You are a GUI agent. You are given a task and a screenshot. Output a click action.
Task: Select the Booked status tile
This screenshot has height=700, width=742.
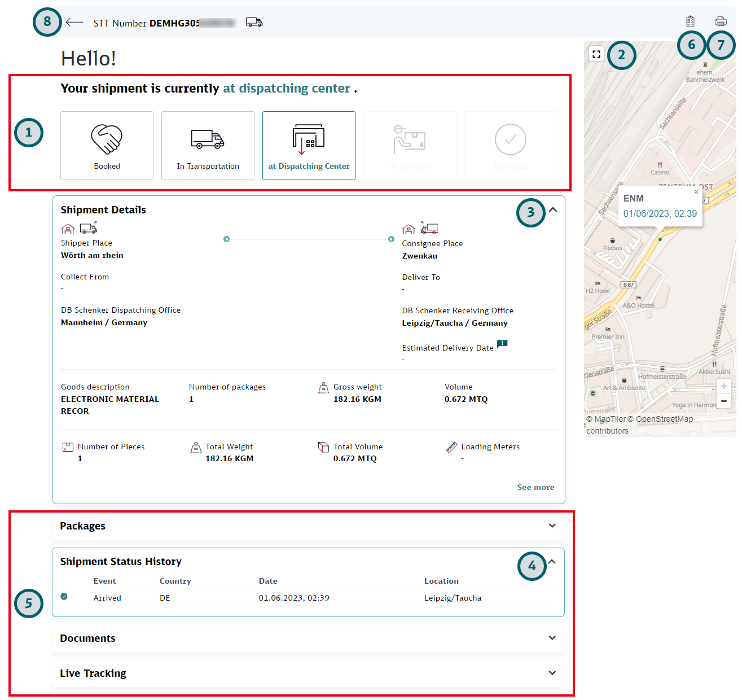click(107, 146)
